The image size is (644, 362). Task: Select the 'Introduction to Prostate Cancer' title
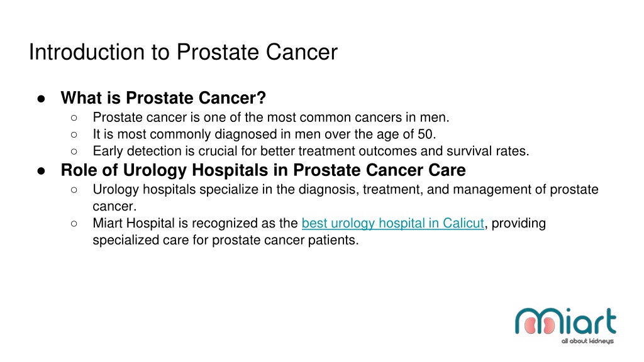coord(183,52)
